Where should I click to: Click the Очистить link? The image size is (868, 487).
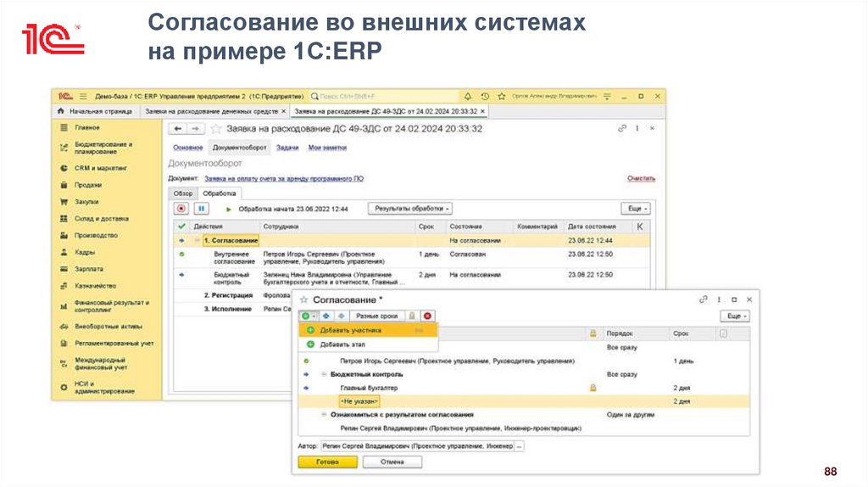coord(641,178)
